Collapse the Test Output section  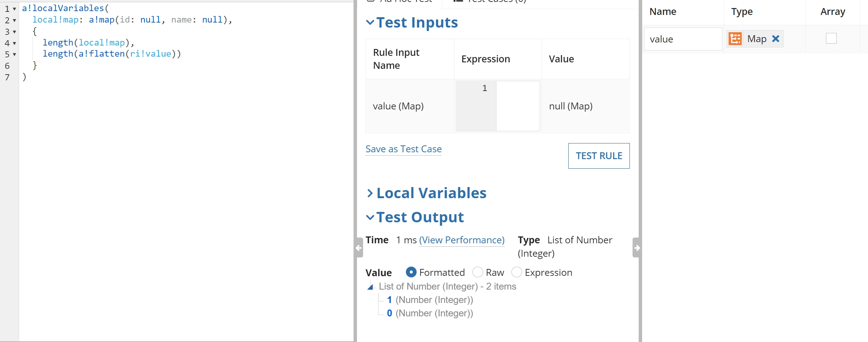pyautogui.click(x=370, y=217)
